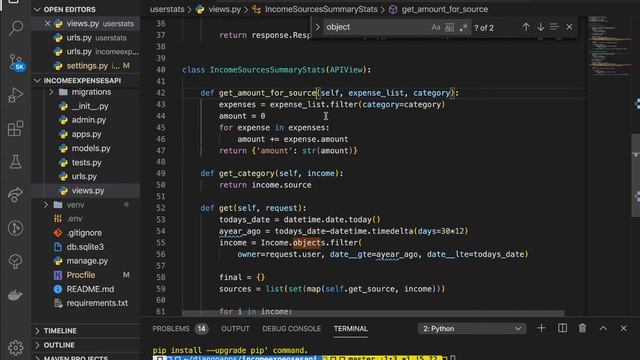Click the editor minimap
The image size is (640, 360).
click(x=609, y=46)
